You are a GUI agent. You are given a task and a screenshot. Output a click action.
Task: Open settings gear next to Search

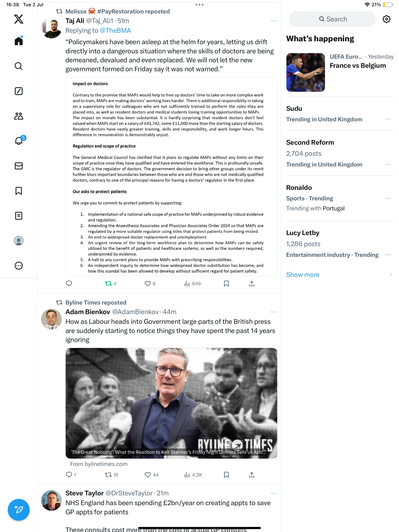(x=387, y=19)
